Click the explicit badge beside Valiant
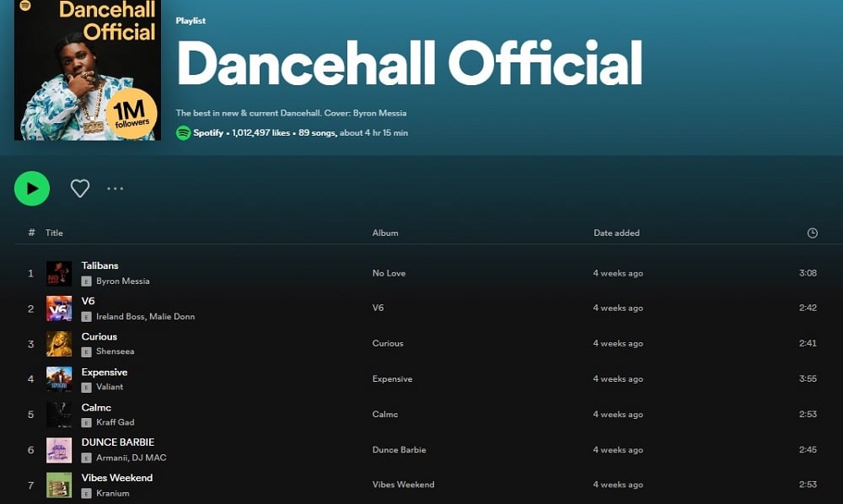Screen dimensions: 843x504 coord(86,388)
